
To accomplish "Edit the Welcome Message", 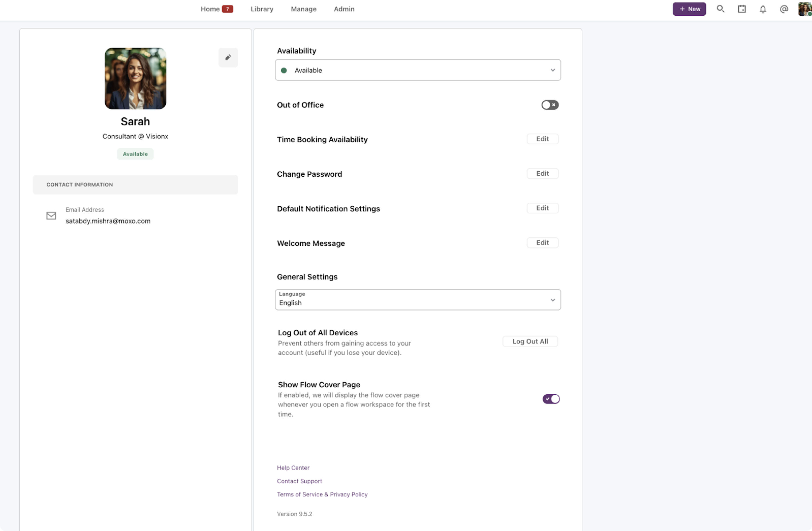I will tap(542, 242).
